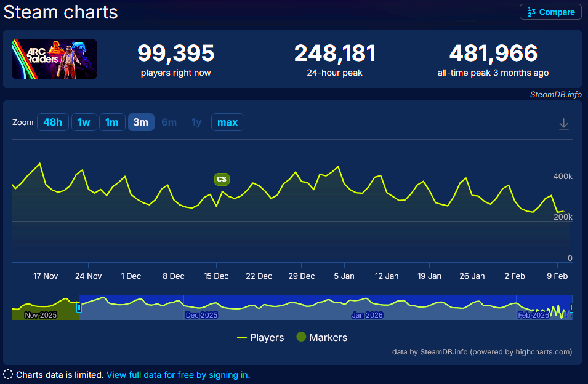Click the 248,181 24-hour peak figure
Viewport: 588px width, 384px height.
tap(335, 53)
